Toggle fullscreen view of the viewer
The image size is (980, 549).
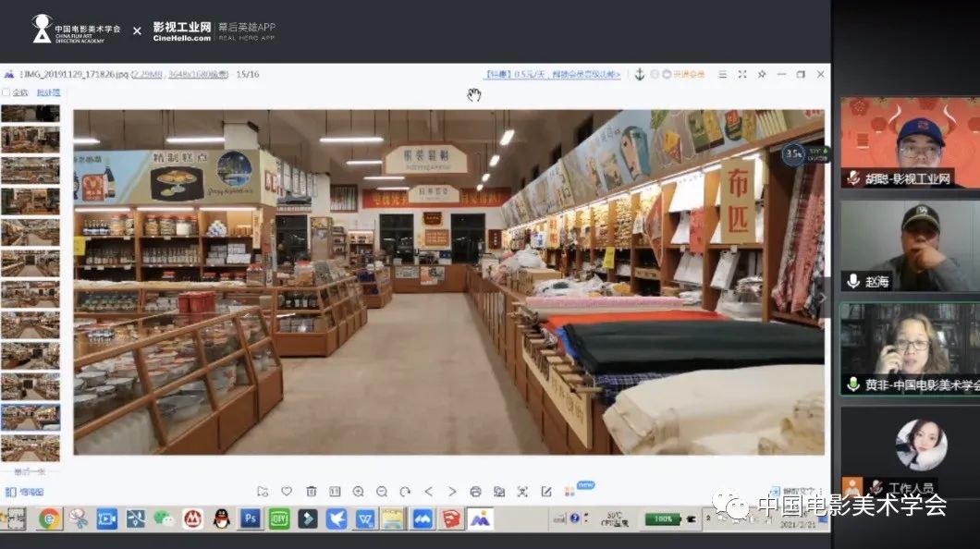(742, 74)
